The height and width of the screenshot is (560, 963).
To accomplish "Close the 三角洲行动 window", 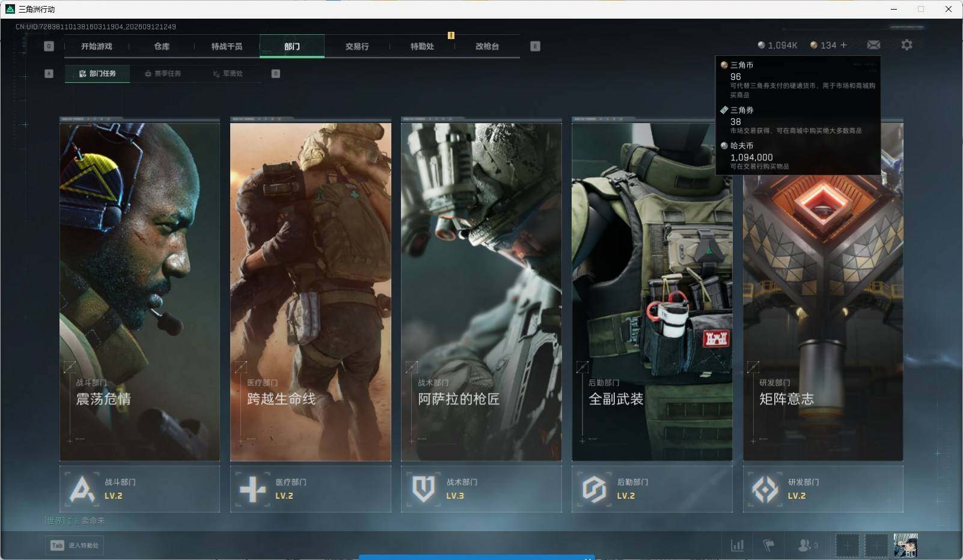I will [949, 9].
